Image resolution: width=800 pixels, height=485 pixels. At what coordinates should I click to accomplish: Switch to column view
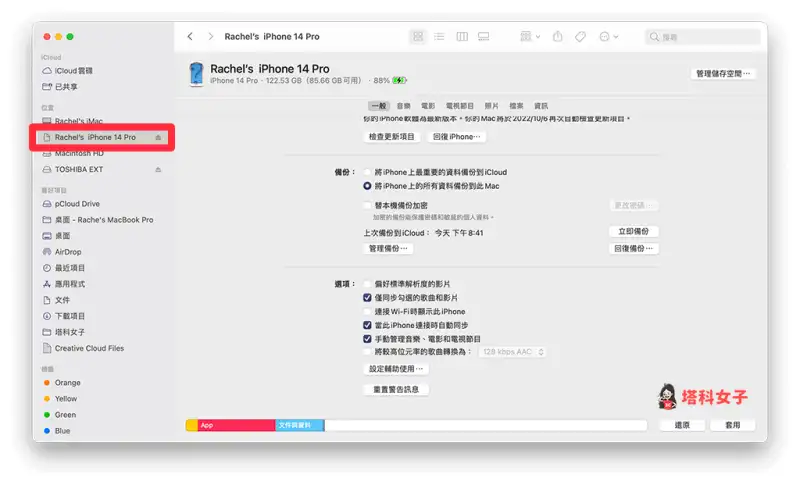(x=462, y=37)
